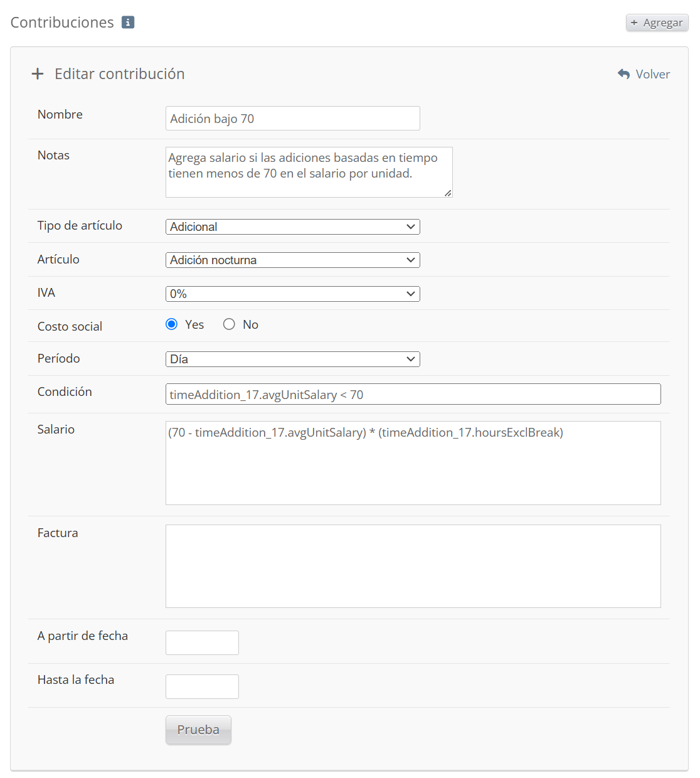
Task: Click inside the Notas textarea
Action: (x=309, y=173)
